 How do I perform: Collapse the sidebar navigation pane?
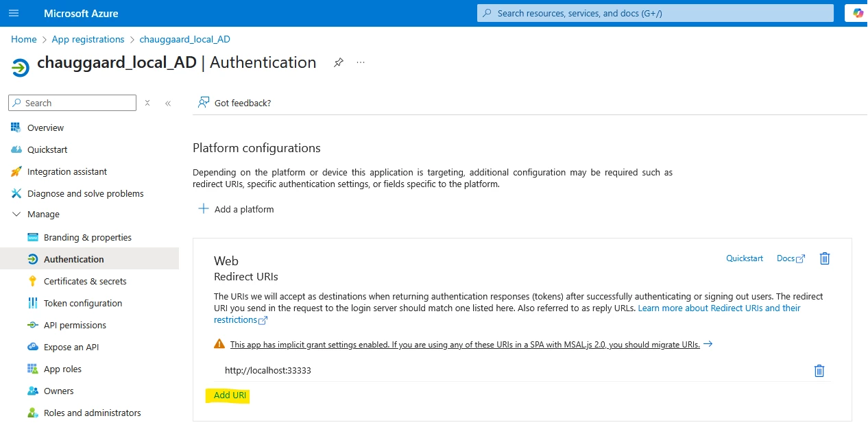(168, 103)
